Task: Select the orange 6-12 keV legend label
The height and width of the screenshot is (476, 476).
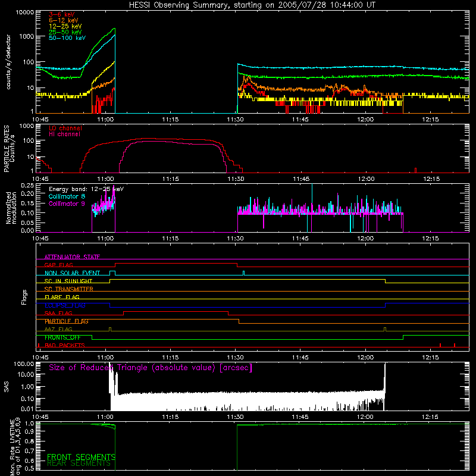Action: click(x=64, y=20)
